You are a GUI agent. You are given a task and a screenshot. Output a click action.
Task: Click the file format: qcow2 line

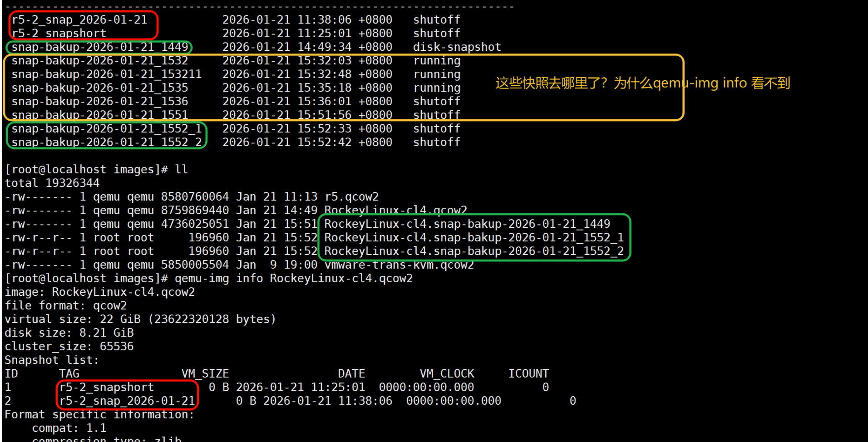pos(65,306)
